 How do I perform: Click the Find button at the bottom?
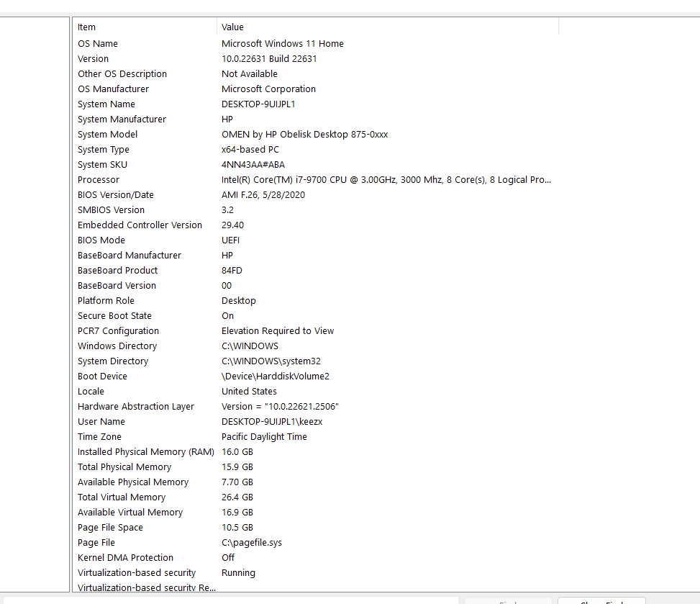click(x=508, y=600)
